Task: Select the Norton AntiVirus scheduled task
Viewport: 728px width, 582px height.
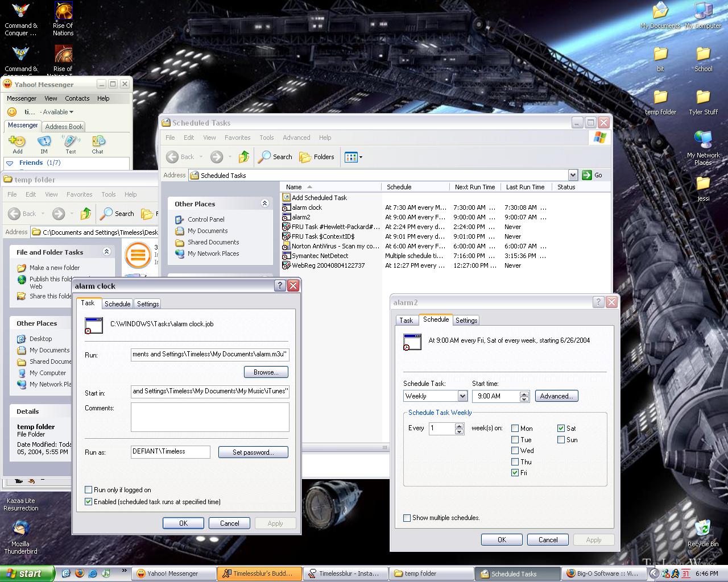Action: tap(331, 246)
